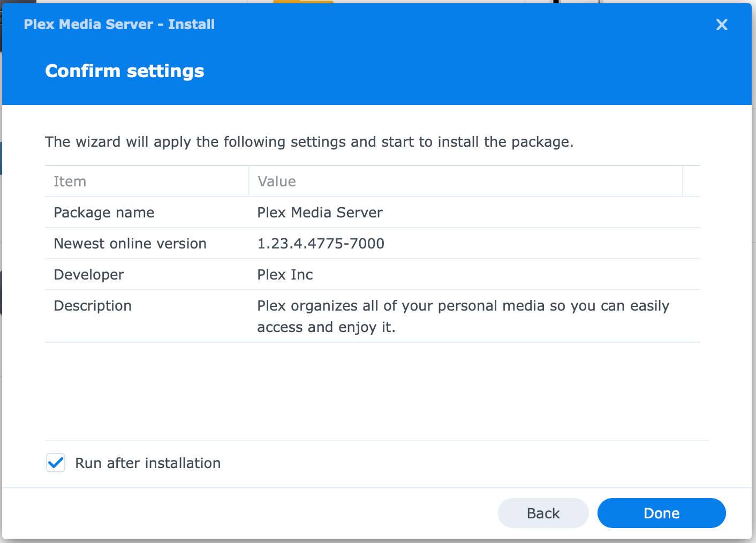The height and width of the screenshot is (543, 756).
Task: Select the Developer row label
Action: point(89,275)
